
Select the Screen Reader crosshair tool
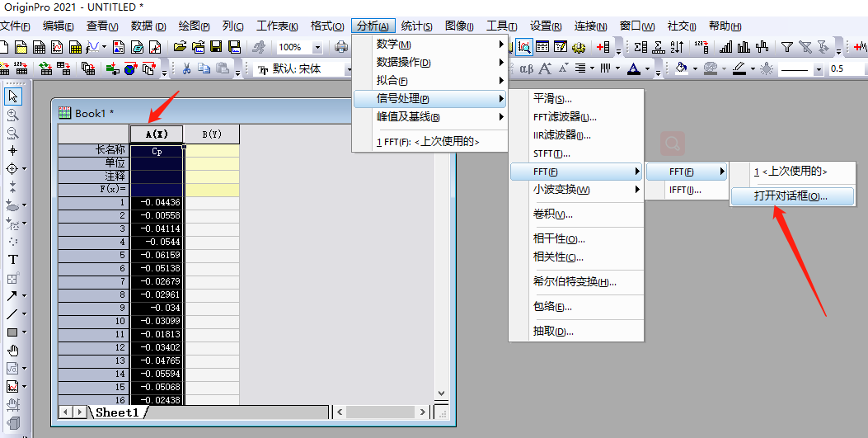point(12,151)
